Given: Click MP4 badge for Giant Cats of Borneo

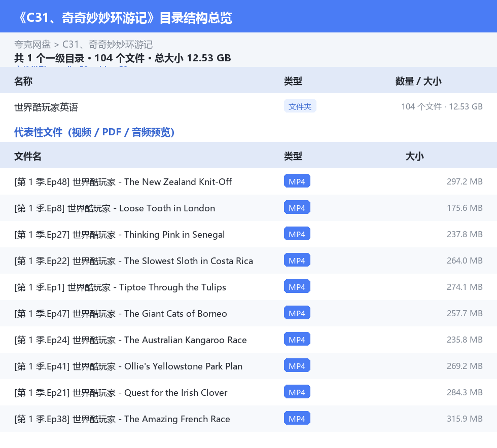Looking at the screenshot, I should click(x=297, y=313).
